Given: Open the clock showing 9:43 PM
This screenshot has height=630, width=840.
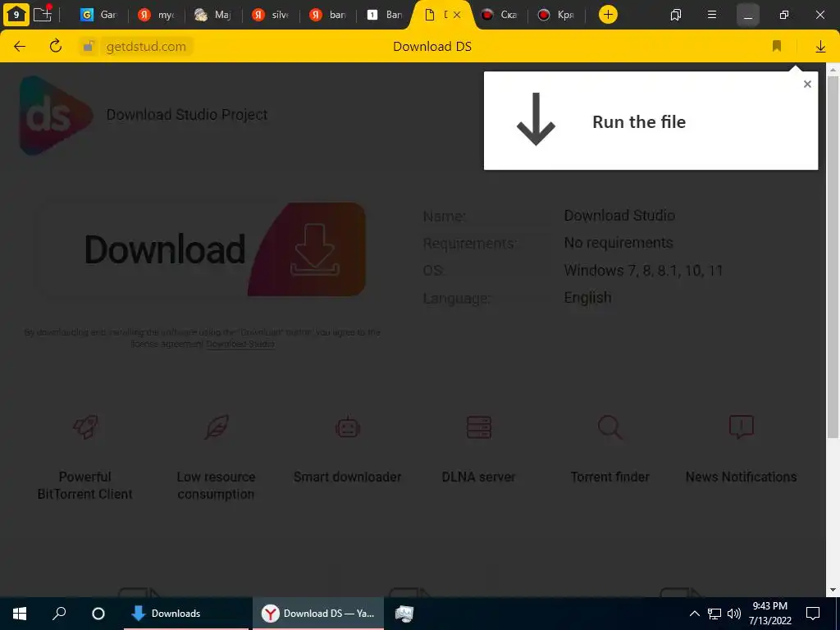Looking at the screenshot, I should coord(769,614).
